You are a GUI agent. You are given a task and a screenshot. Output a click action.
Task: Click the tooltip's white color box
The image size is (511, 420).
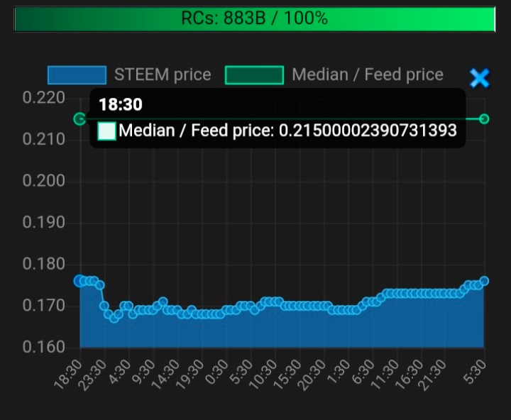click(x=107, y=131)
